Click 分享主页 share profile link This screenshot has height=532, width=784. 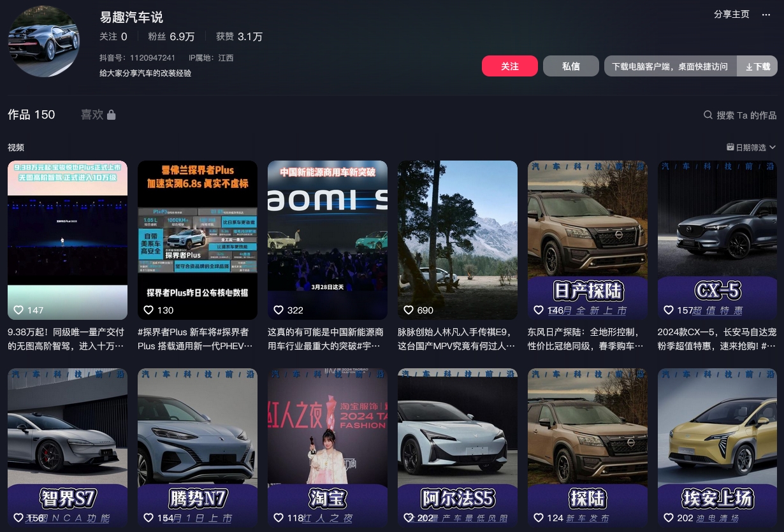point(732,15)
